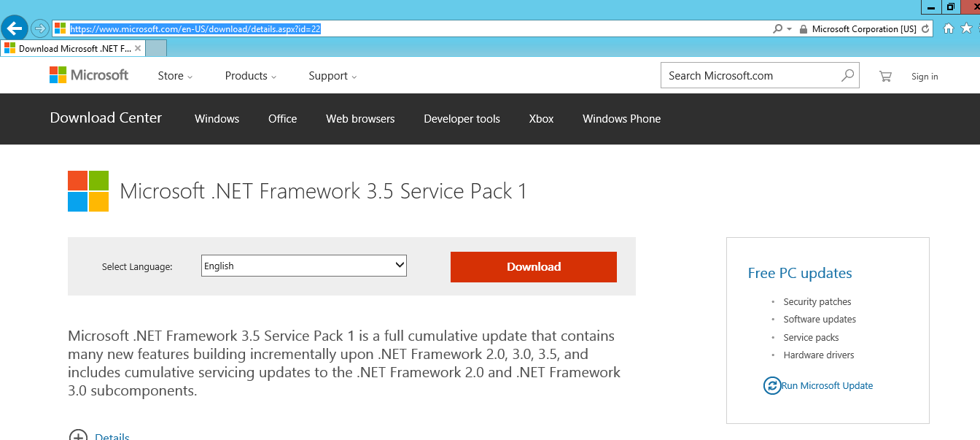980x440 pixels.
Task: Expand the Details section plus icon
Action: point(78,436)
